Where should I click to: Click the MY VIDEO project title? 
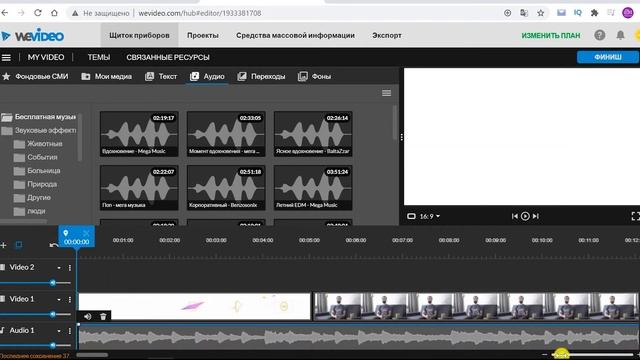click(x=46, y=58)
